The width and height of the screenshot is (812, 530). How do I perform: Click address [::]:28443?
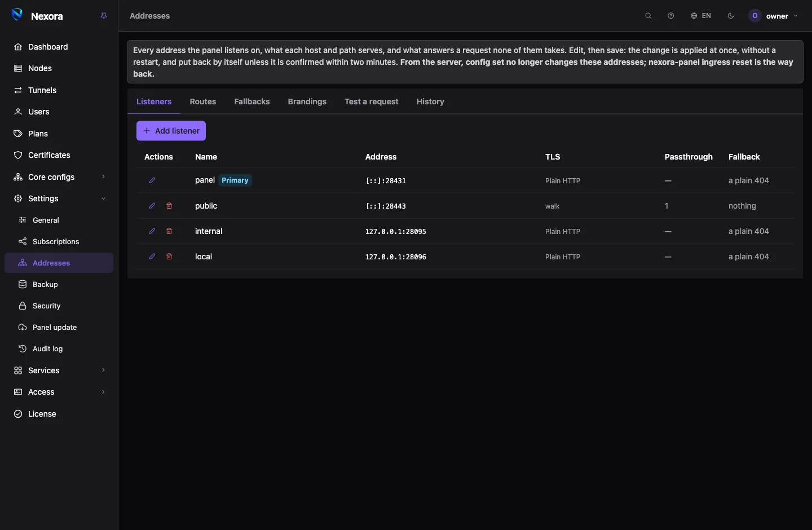[386, 206]
